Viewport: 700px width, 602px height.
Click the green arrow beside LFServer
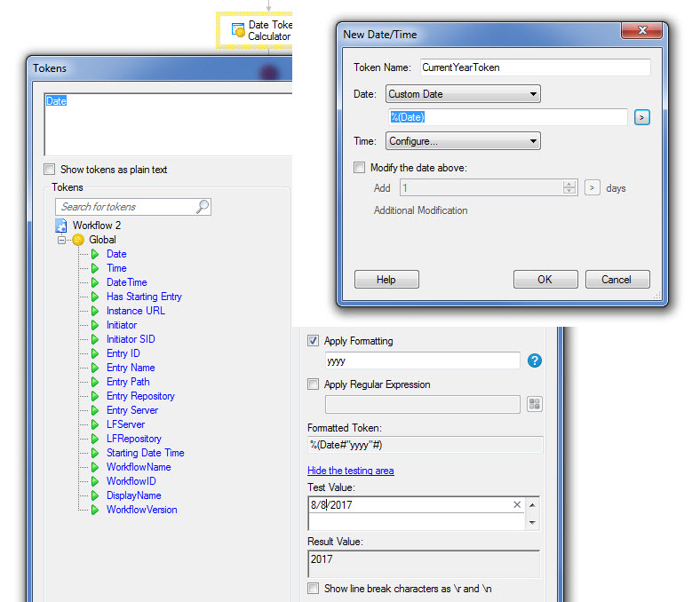tap(95, 424)
